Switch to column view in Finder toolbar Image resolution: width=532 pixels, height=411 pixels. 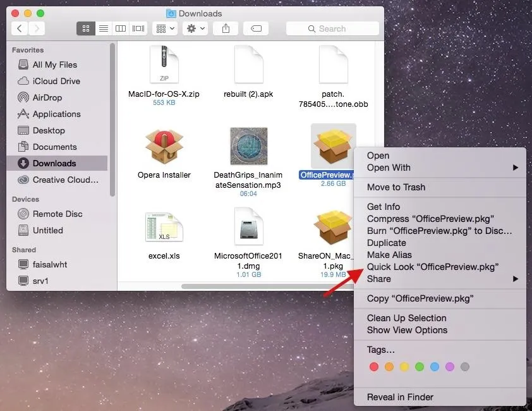coord(121,28)
